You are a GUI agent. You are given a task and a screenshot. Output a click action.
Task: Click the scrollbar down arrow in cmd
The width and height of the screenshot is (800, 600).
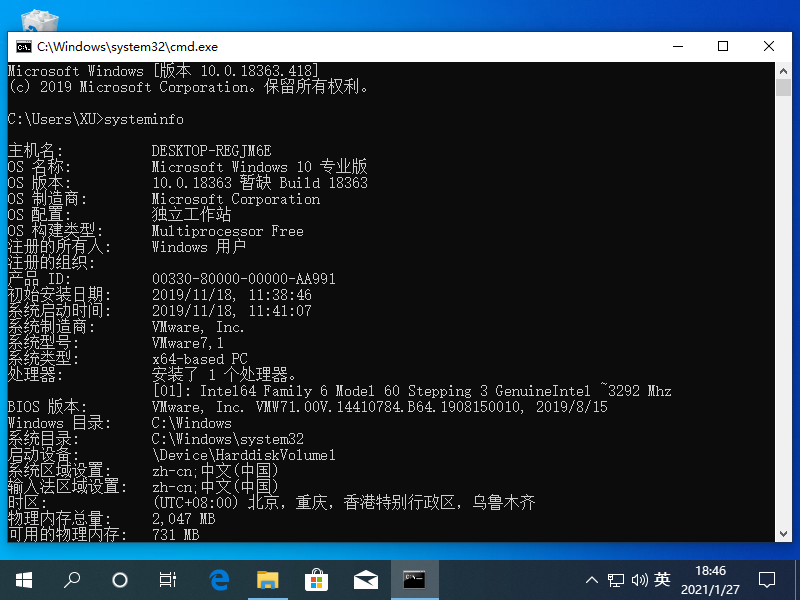(783, 534)
